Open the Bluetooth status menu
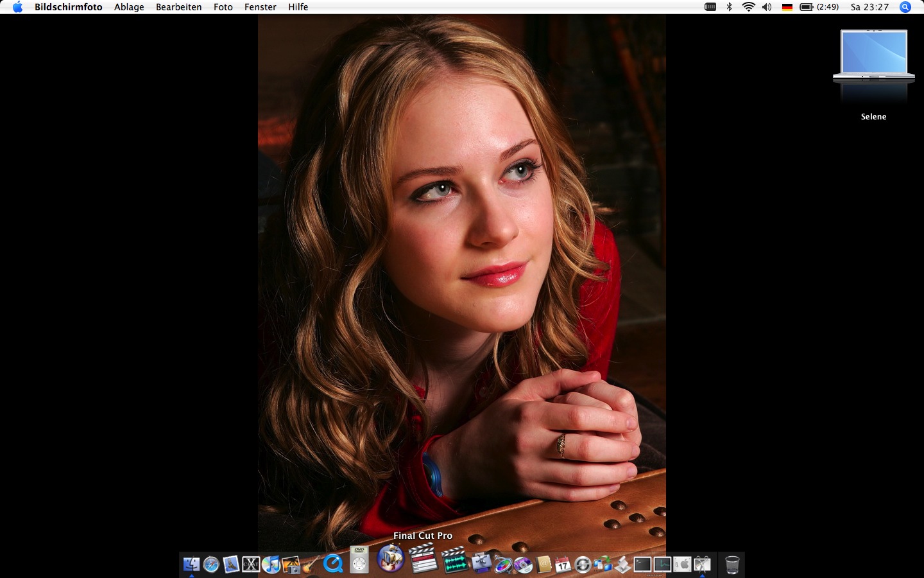This screenshot has width=924, height=578. pos(730,7)
